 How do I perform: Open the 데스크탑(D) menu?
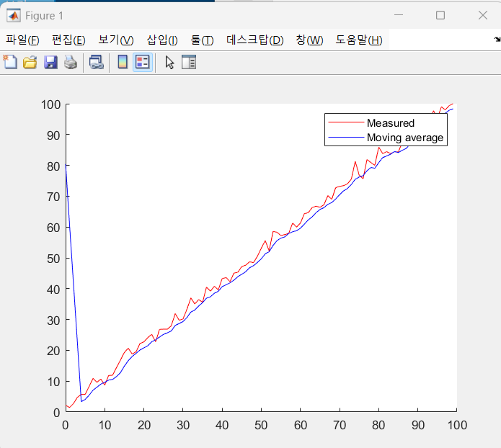(254, 40)
